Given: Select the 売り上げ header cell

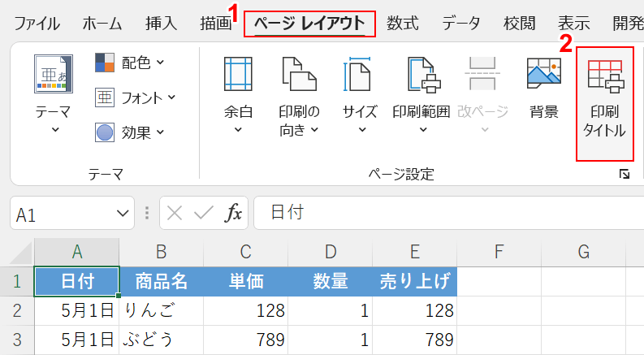Looking at the screenshot, I should [414, 281].
